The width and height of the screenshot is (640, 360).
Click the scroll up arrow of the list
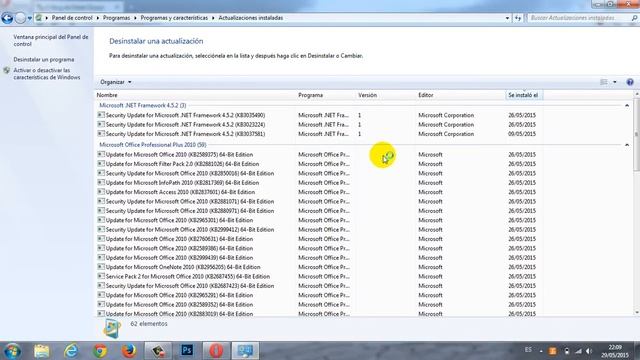coord(637,94)
